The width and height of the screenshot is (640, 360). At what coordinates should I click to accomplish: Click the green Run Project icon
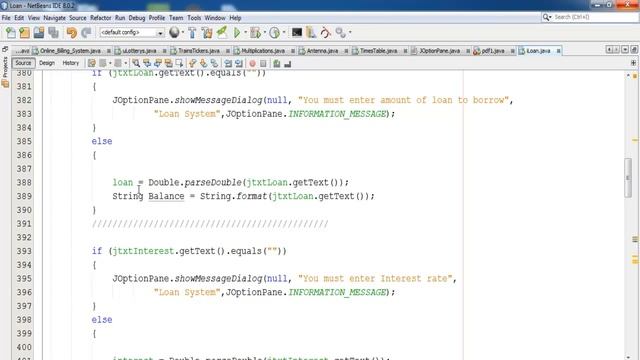[x=237, y=32]
